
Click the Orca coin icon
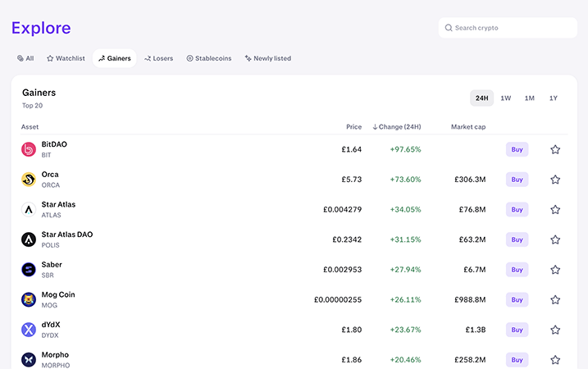tap(29, 180)
